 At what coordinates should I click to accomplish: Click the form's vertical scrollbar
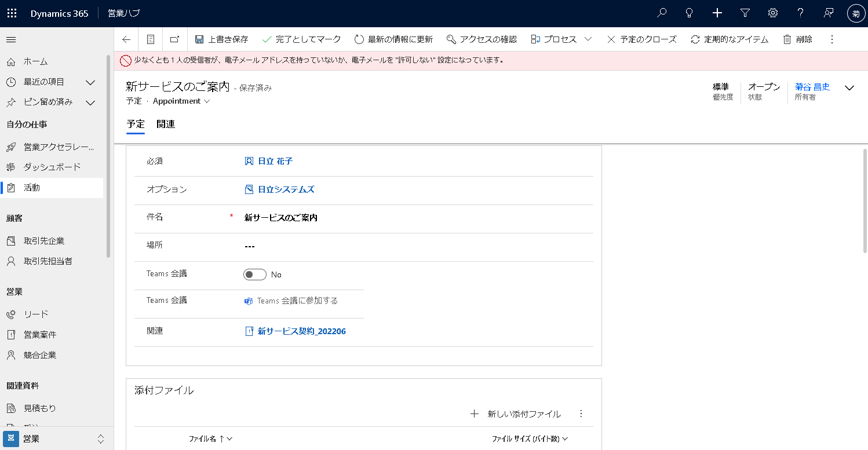point(865,200)
